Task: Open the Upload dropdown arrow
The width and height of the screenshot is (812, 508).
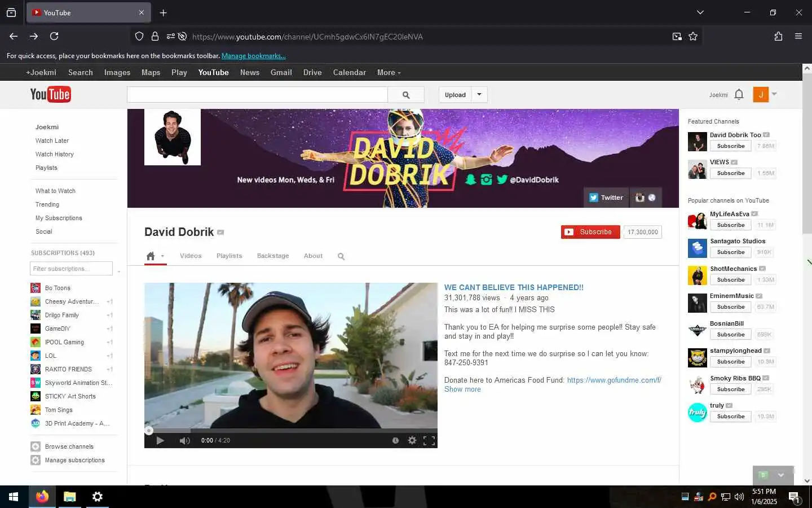Action: tap(479, 95)
